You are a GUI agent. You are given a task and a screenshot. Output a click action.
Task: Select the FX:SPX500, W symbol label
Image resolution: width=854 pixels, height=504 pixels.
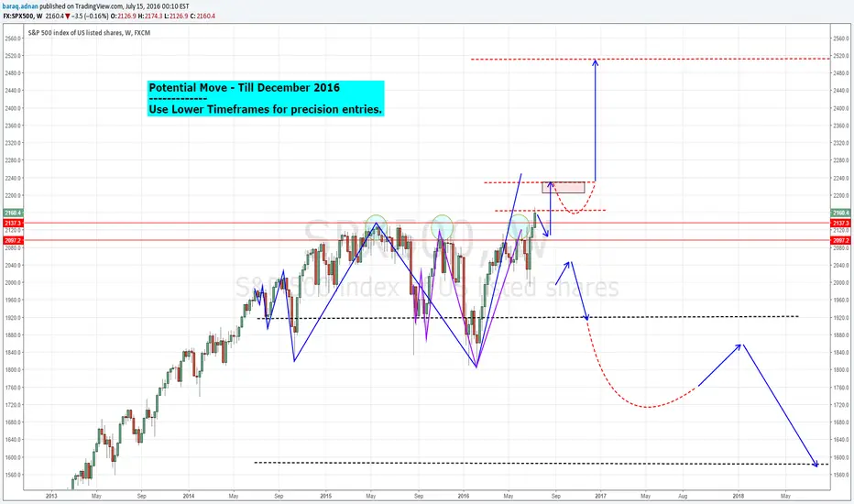pos(23,16)
